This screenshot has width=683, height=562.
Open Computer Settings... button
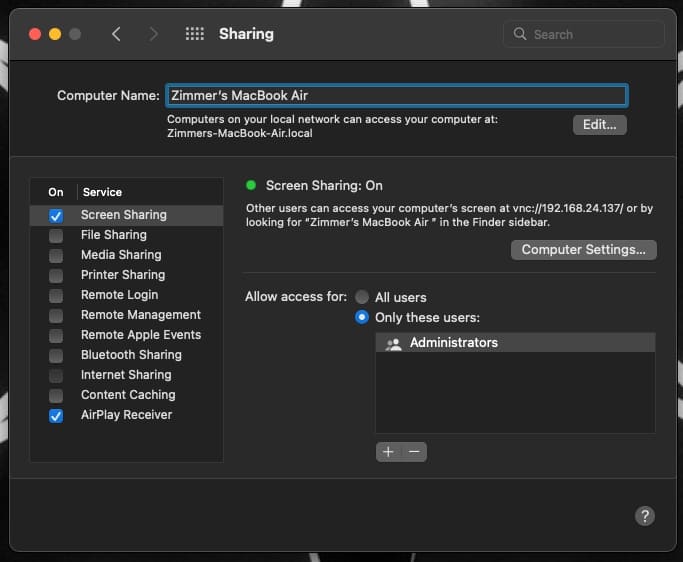point(584,250)
